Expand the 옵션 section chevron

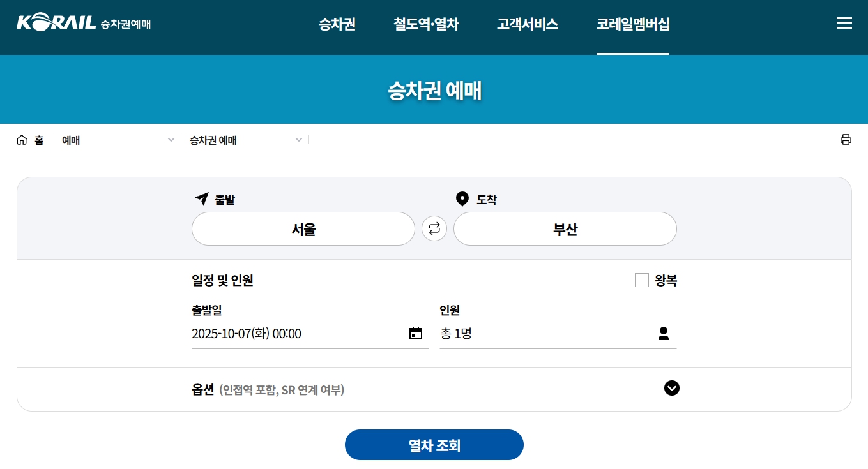[x=672, y=388]
